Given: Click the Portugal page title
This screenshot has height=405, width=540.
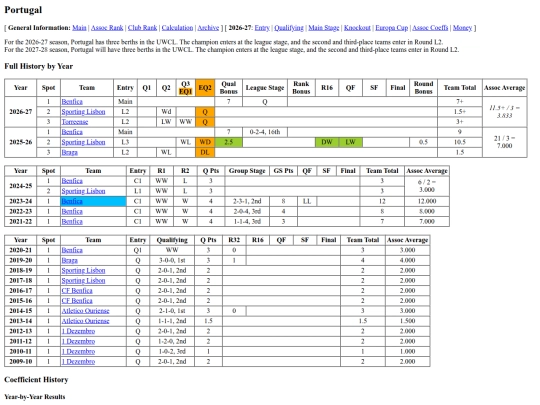Looking at the screenshot, I should click(23, 10).
